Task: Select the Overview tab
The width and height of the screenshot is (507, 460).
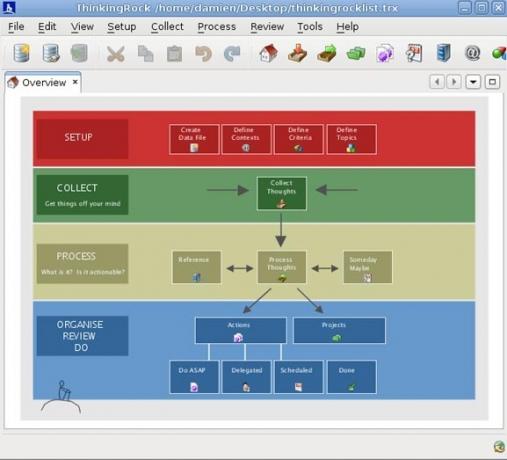Action: click(x=43, y=82)
